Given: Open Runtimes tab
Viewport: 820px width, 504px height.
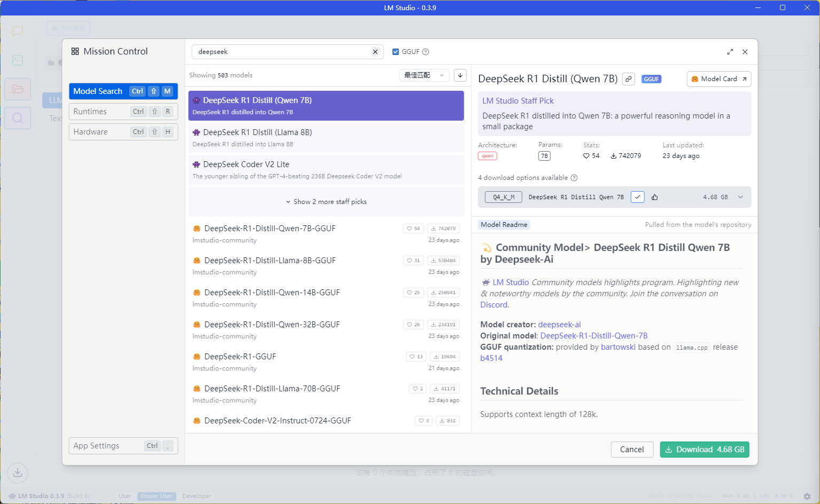Looking at the screenshot, I should point(123,112).
